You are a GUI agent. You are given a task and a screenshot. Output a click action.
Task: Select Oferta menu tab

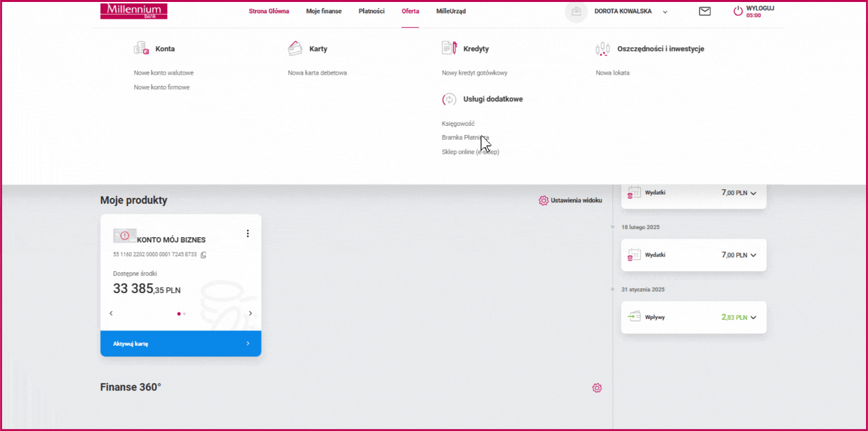tap(410, 11)
